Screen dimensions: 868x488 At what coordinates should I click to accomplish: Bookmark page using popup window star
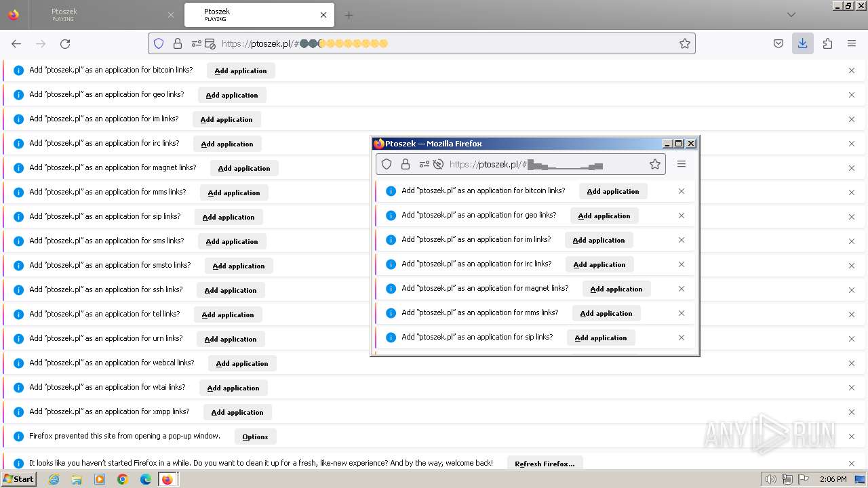(x=655, y=164)
